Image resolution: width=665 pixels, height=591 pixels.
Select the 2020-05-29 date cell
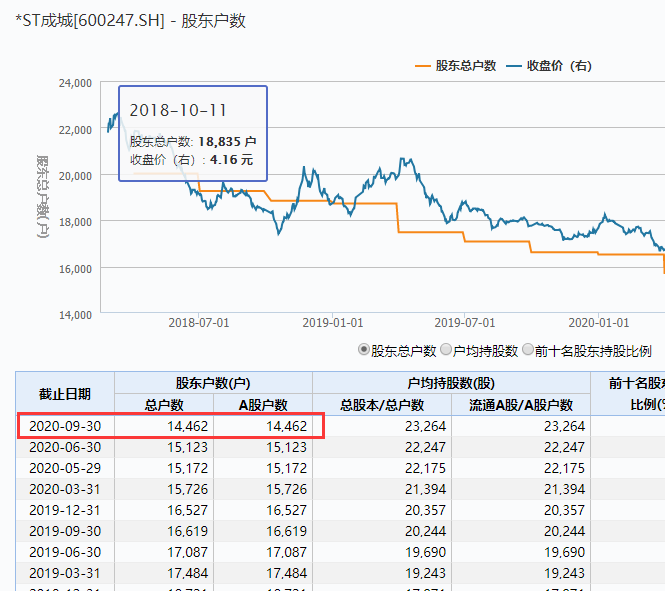click(65, 468)
